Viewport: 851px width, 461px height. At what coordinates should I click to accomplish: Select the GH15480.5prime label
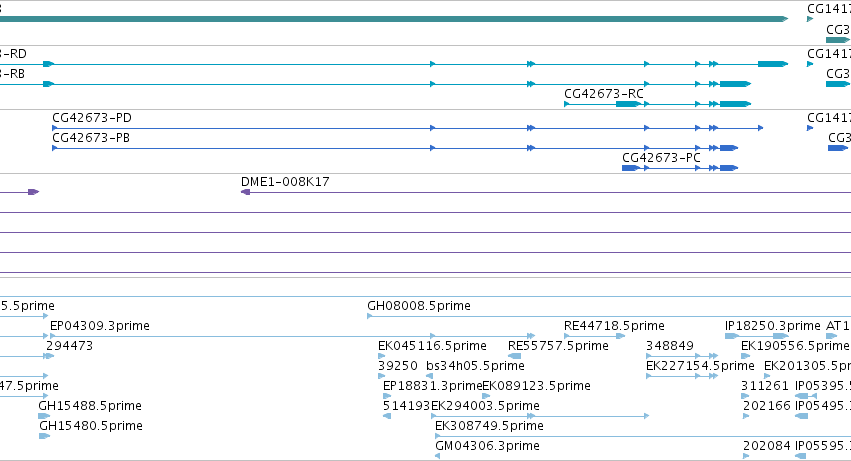click(91, 426)
